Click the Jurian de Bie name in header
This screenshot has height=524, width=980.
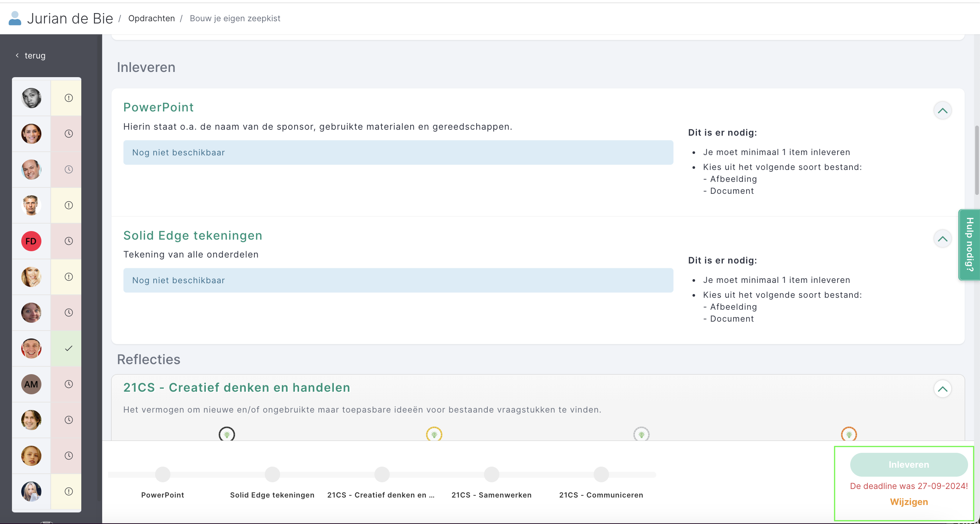coord(70,18)
